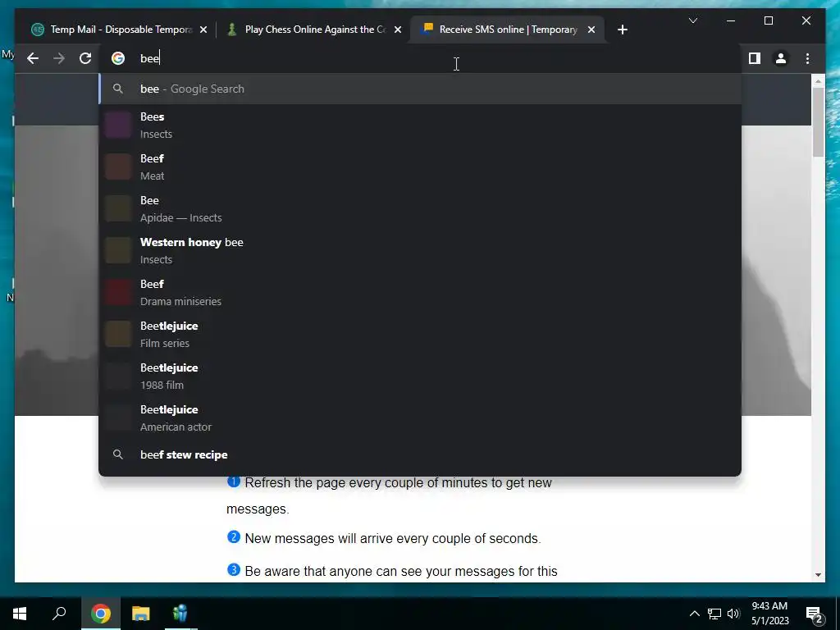Click the Bees suggestion thumbnail

click(x=118, y=126)
